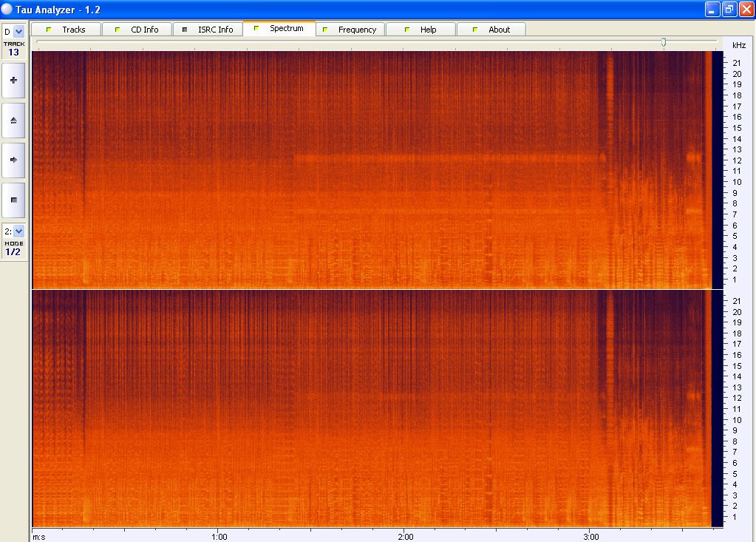This screenshot has height=542, width=756.
Task: Click the gray indicator on ISRC Info tab
Action: click(185, 30)
